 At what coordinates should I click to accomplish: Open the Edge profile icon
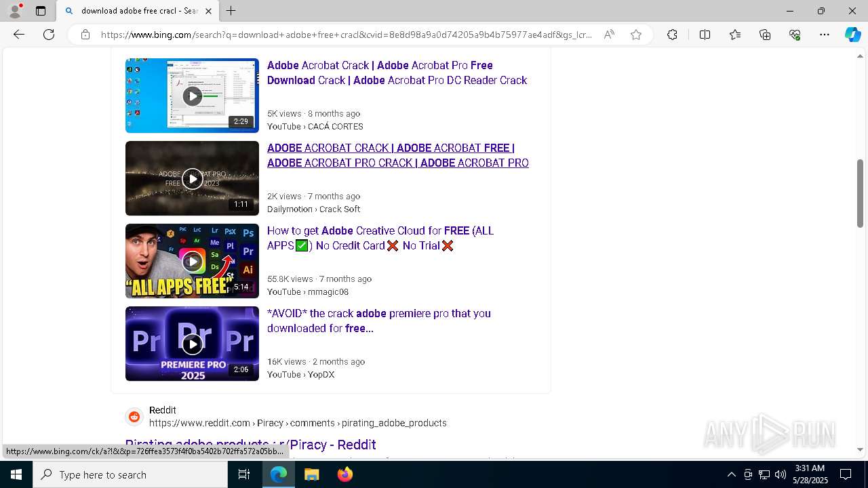tap(15, 11)
